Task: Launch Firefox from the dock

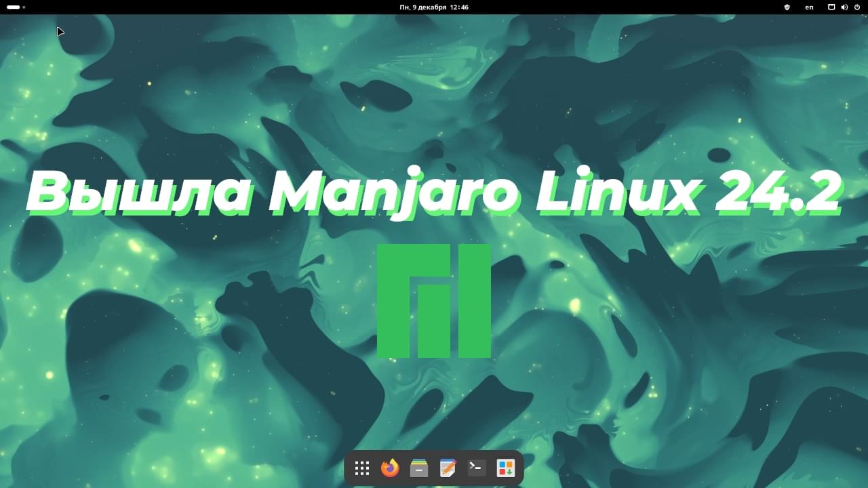Action: click(390, 468)
